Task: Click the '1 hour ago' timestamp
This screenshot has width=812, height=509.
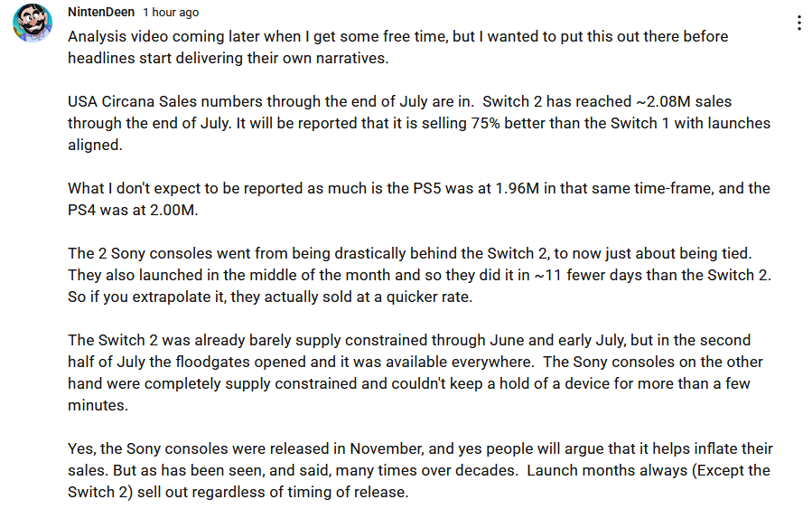Action: point(171,13)
